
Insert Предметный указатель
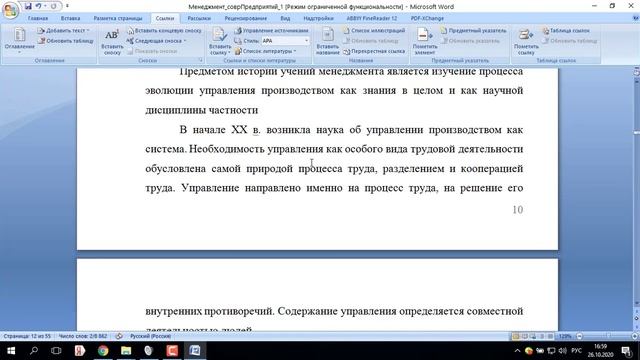point(473,31)
